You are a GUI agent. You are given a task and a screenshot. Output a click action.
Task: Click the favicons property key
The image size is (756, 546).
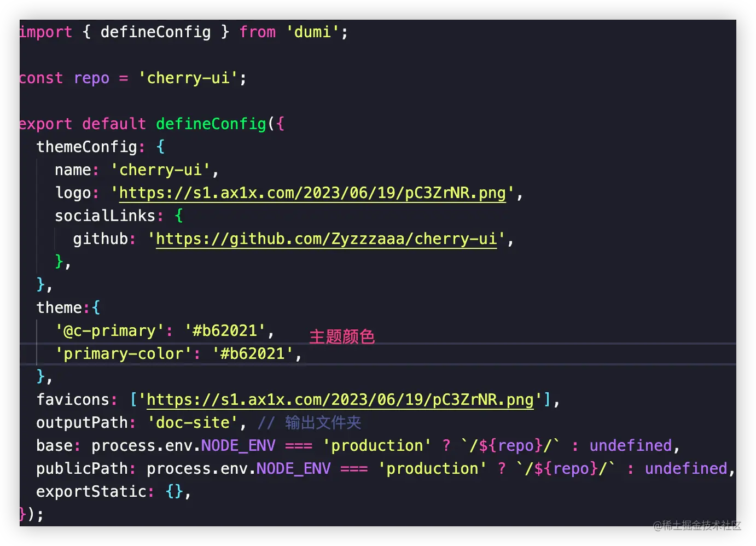pyautogui.click(x=73, y=400)
